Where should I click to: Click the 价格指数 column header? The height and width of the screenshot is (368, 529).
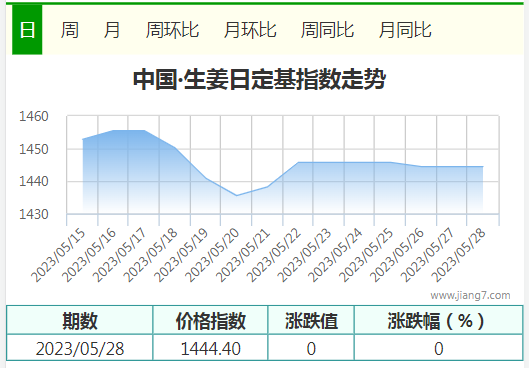coord(211,320)
